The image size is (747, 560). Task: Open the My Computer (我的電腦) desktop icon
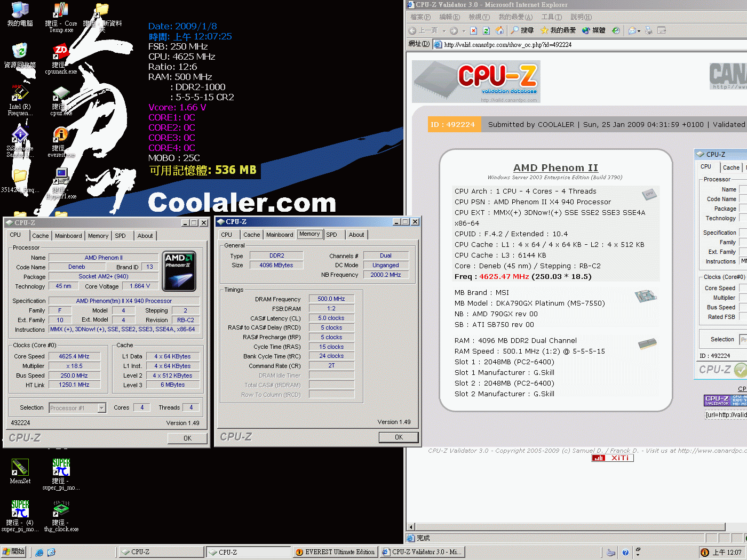[x=20, y=14]
